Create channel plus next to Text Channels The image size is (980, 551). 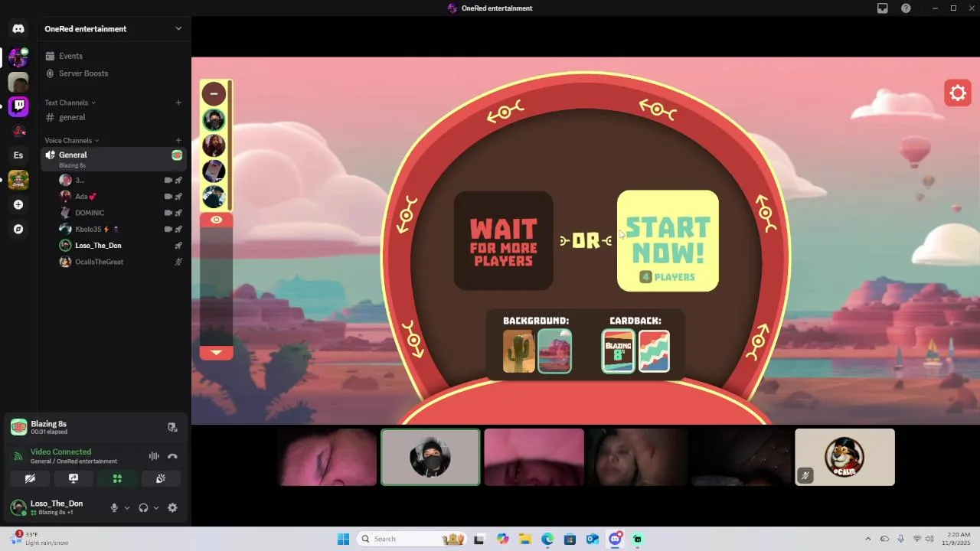(x=178, y=103)
